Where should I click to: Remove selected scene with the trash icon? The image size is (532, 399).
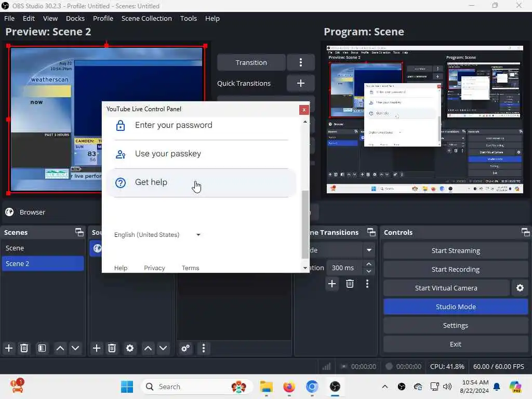(24, 348)
